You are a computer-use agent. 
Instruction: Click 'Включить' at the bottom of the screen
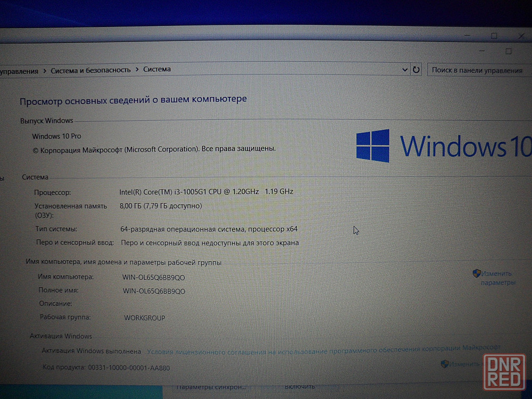point(300,386)
